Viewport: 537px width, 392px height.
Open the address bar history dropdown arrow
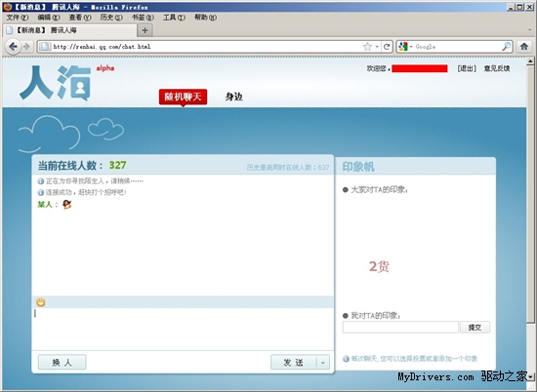click(x=377, y=47)
